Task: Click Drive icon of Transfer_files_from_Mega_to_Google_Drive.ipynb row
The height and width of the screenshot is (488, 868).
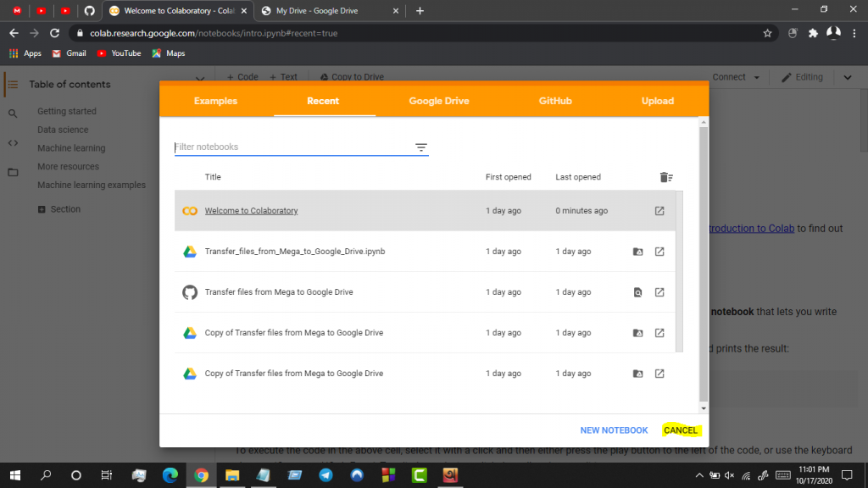Action: (x=190, y=251)
